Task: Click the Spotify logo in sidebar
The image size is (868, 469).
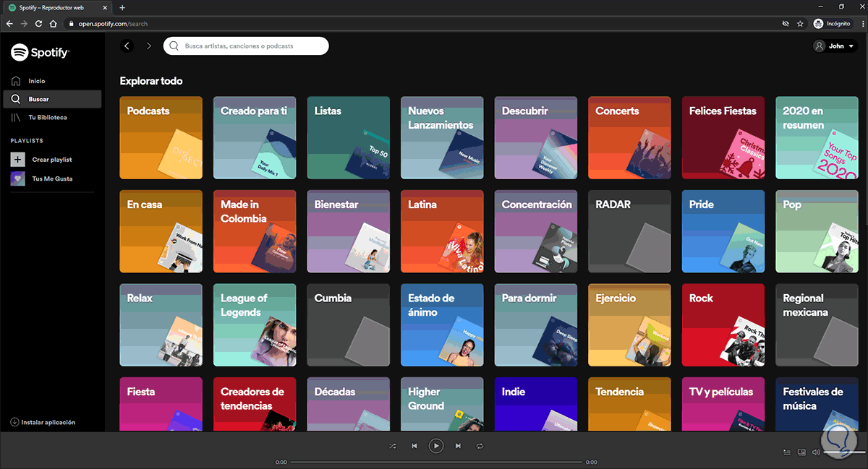Action: tap(40, 52)
